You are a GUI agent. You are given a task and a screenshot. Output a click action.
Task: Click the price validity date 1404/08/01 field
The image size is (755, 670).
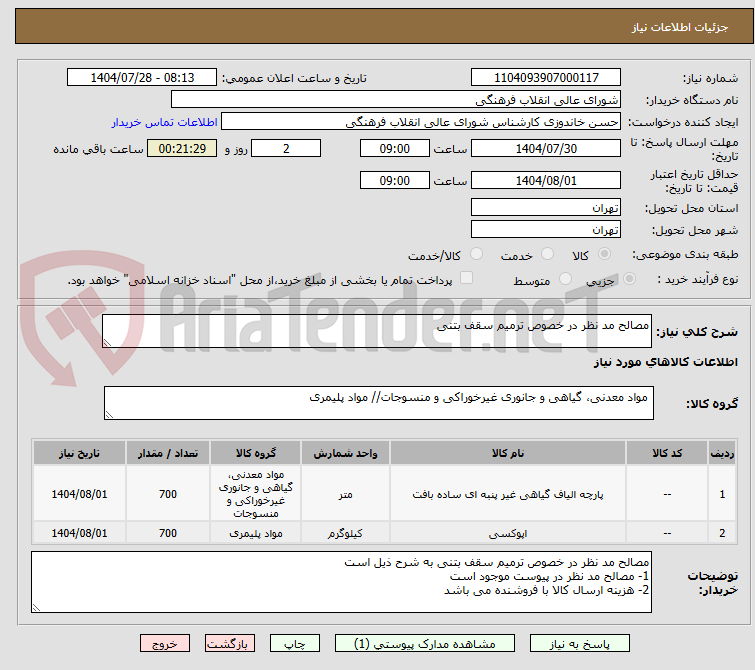coord(546,180)
